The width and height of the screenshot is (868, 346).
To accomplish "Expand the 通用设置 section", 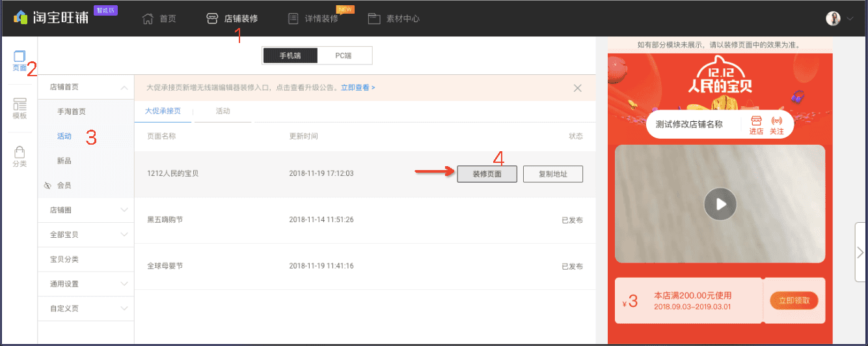I will [86, 284].
